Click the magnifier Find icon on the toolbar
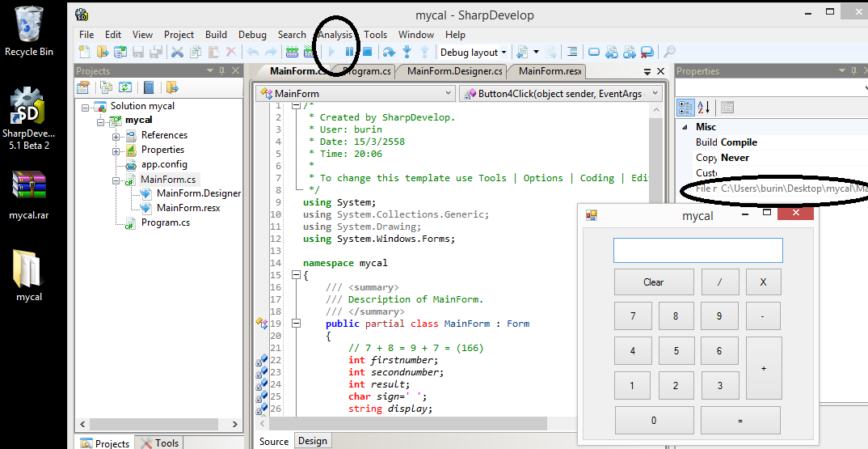 tap(669, 53)
